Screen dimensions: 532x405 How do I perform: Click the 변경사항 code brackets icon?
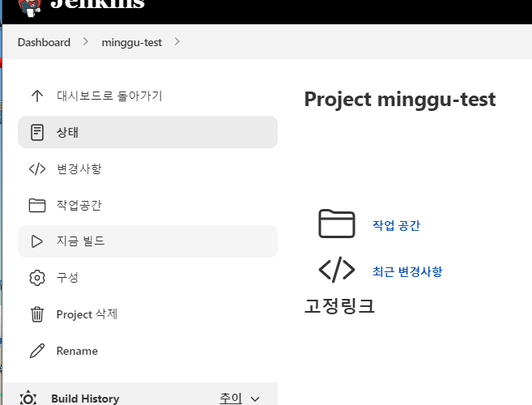pos(37,168)
